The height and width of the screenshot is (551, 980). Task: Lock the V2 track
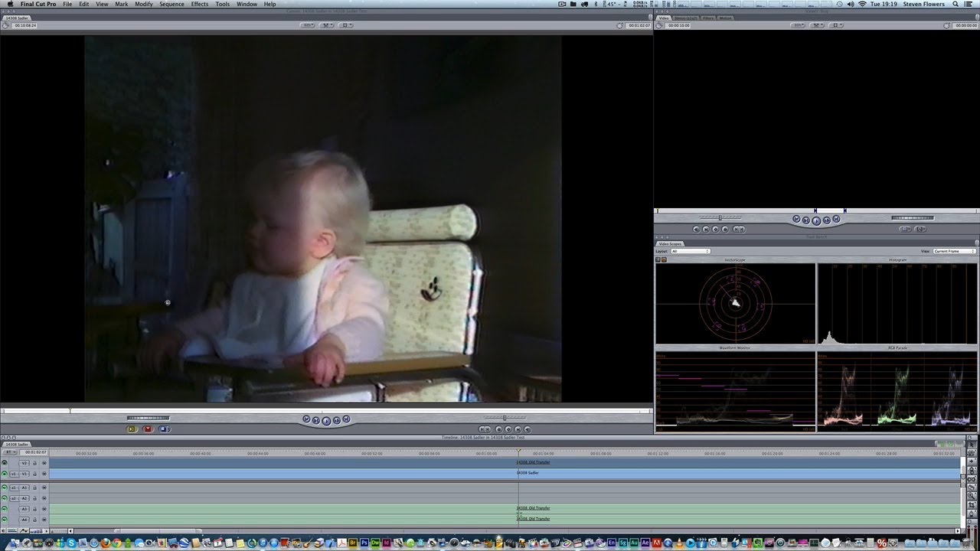(34, 463)
